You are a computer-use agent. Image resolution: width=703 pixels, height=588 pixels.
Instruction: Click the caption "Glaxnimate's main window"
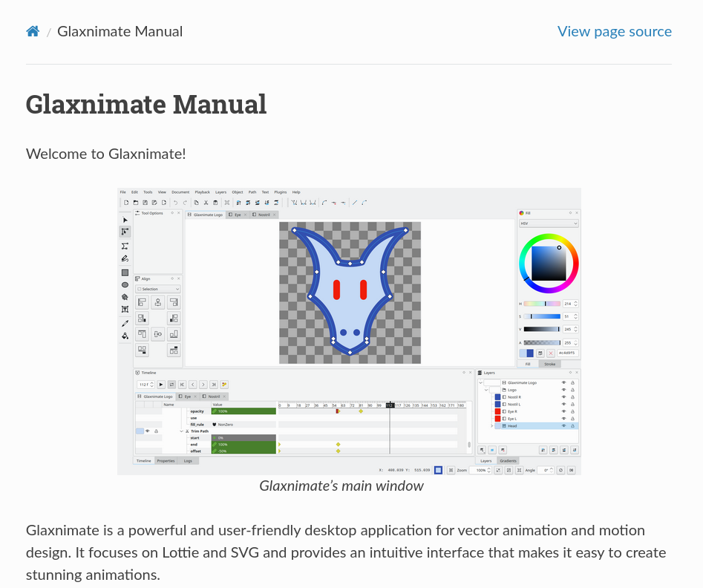point(341,486)
